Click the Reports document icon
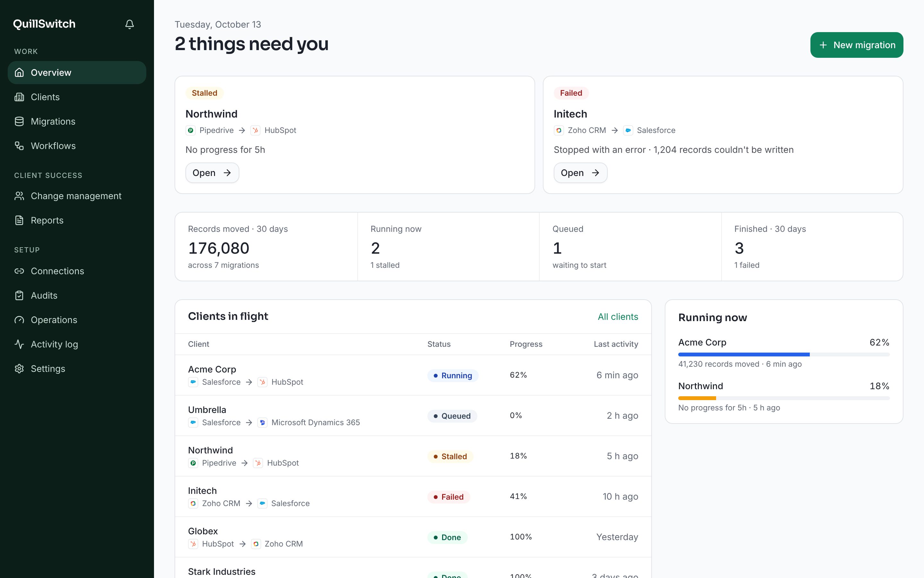 point(19,221)
